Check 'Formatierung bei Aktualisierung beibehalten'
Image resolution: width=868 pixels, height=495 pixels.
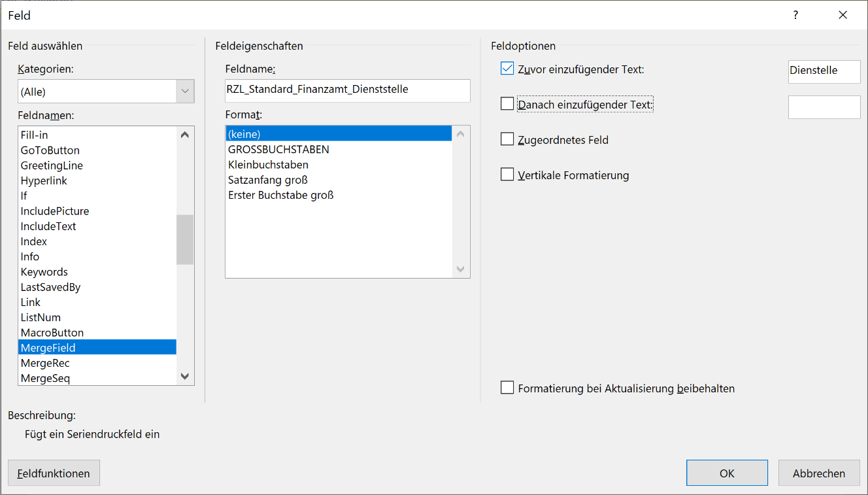click(x=507, y=387)
